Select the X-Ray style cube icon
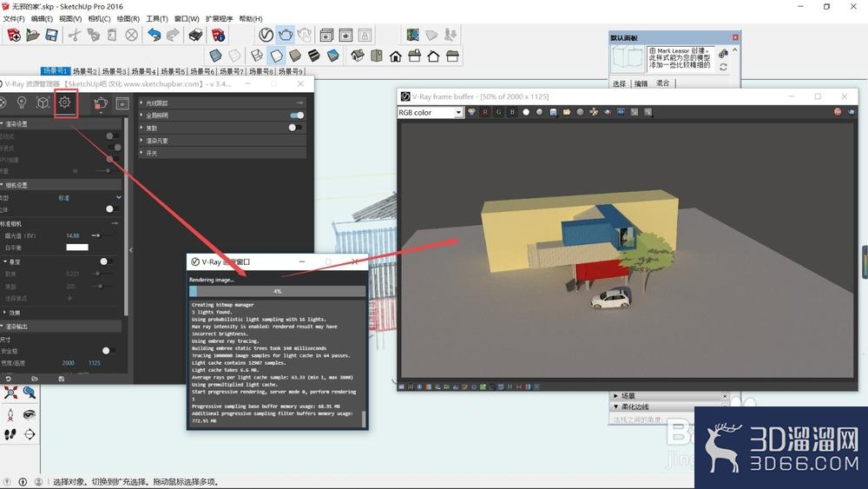The width and height of the screenshot is (868, 489). [x=215, y=56]
